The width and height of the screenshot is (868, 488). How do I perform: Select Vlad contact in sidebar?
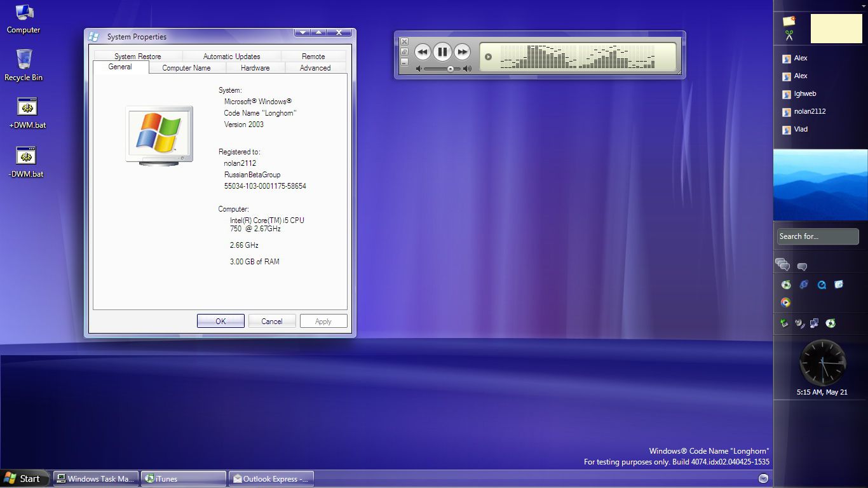795,129
